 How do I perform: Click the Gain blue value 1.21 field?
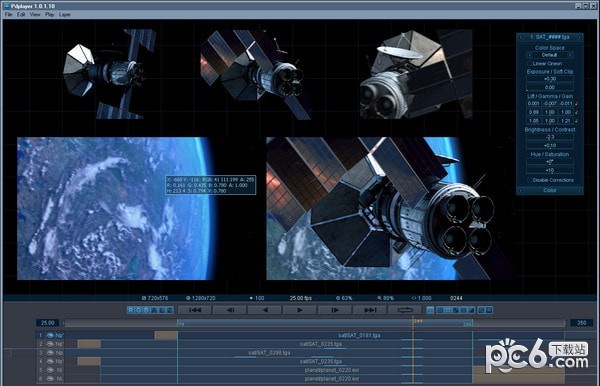tap(566, 121)
